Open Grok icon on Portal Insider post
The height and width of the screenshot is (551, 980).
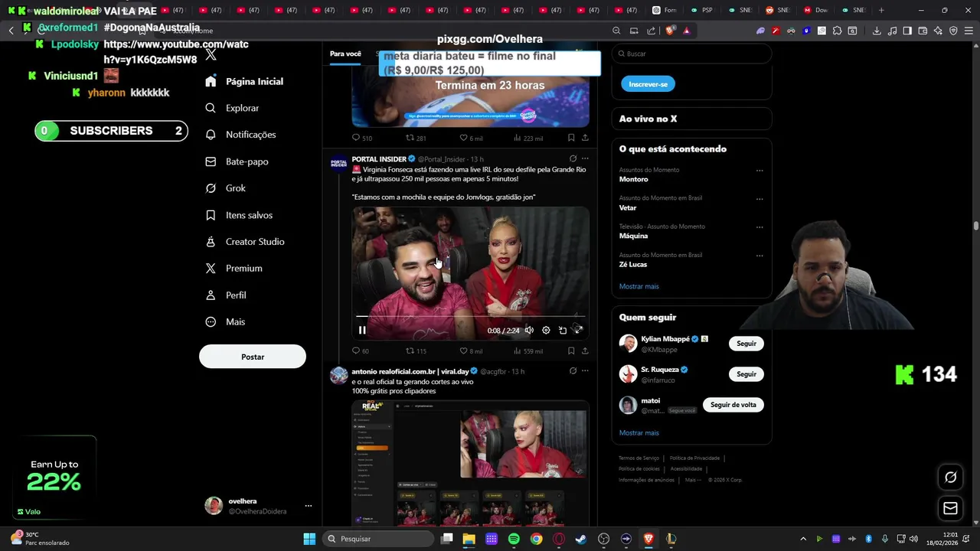[x=573, y=158]
